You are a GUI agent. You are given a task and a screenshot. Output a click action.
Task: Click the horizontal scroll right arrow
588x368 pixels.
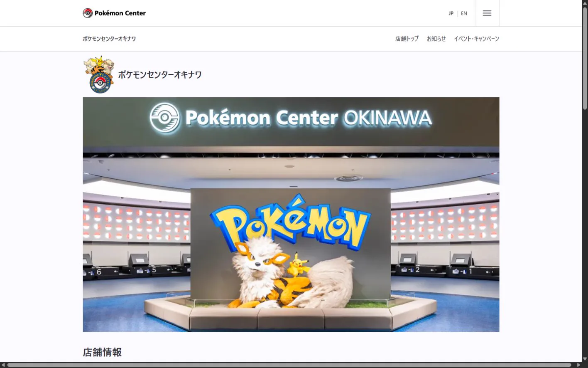pos(578,365)
